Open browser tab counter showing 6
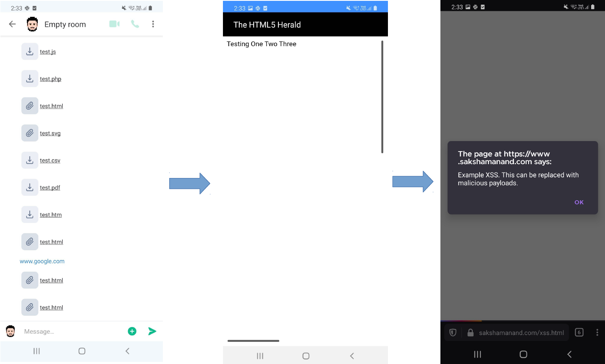Viewport: 605px width, 364px height. tap(579, 333)
